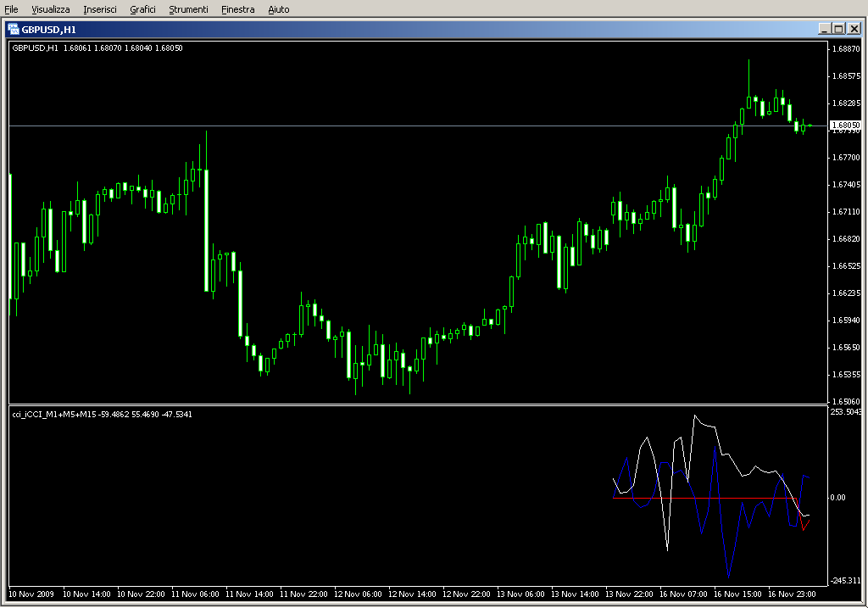Click the 0.00 indicator level label
The width and height of the screenshot is (868, 608).
(x=837, y=498)
